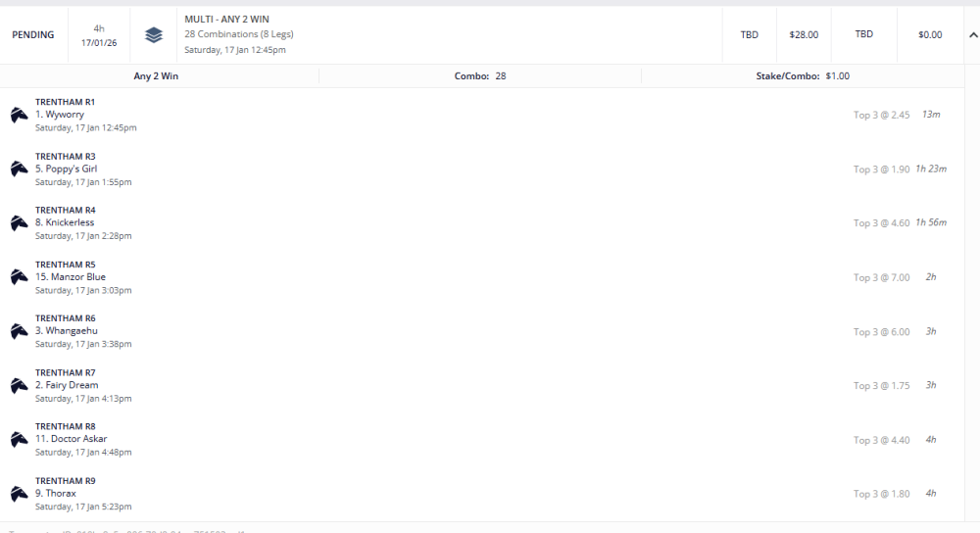Click horse racing icon beside Fairy Dream
The height and width of the screenshot is (533, 980).
19,386
